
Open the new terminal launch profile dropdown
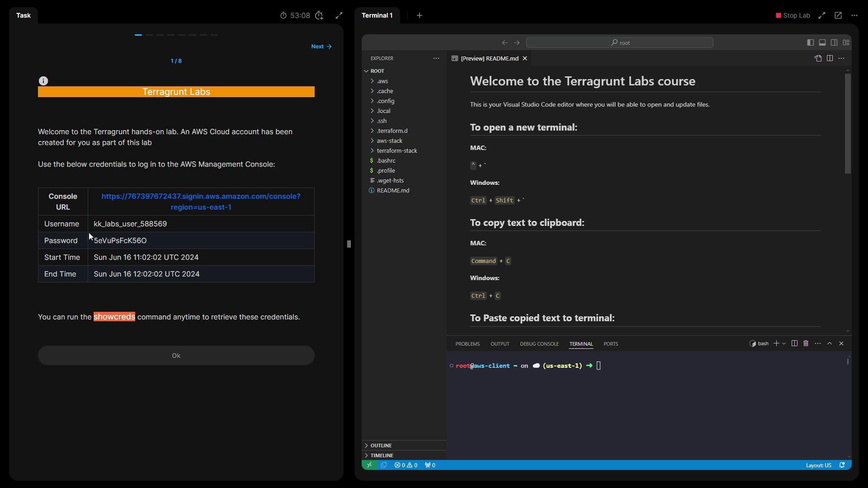point(784,343)
